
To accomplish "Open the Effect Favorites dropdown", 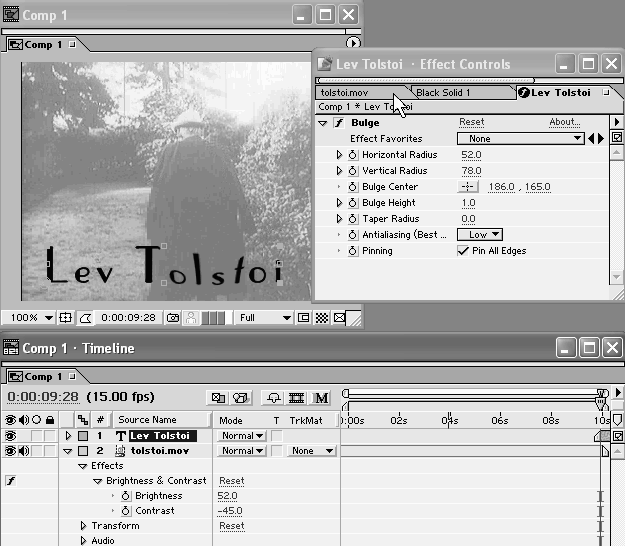I will 520,139.
